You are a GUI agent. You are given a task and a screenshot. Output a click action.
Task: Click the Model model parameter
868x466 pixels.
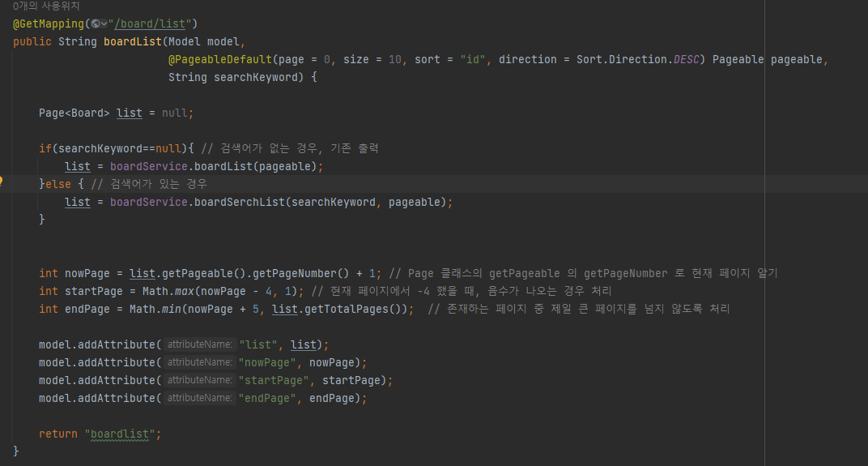204,41
